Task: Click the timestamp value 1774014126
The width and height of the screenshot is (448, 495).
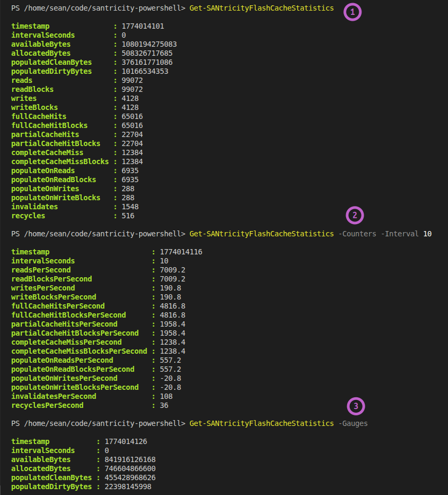Action: coord(126,442)
